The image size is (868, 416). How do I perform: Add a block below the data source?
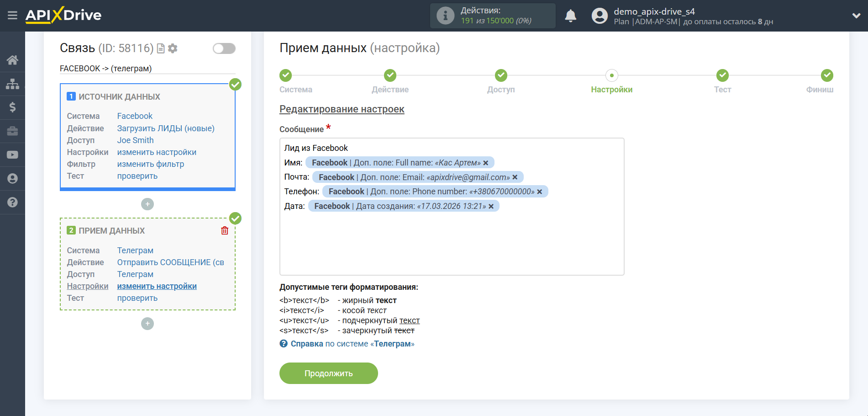147,204
